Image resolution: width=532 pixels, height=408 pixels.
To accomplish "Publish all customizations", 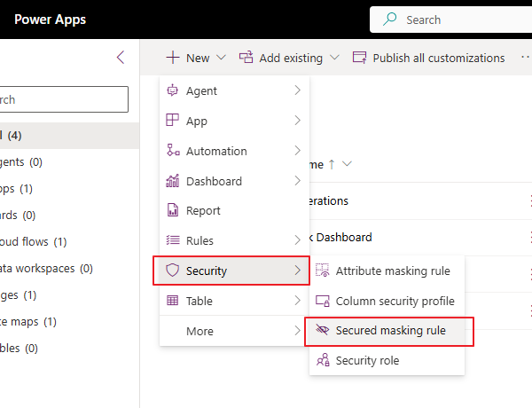I will click(438, 58).
